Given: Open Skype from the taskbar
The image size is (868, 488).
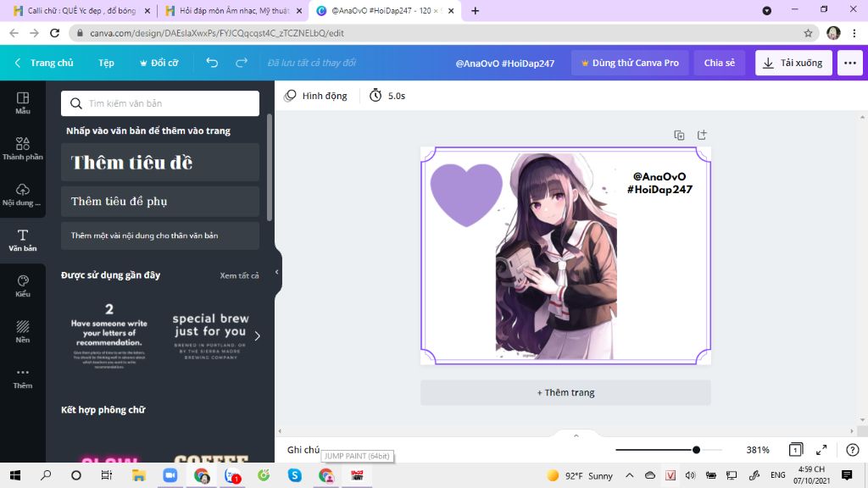Looking at the screenshot, I should point(294,475).
